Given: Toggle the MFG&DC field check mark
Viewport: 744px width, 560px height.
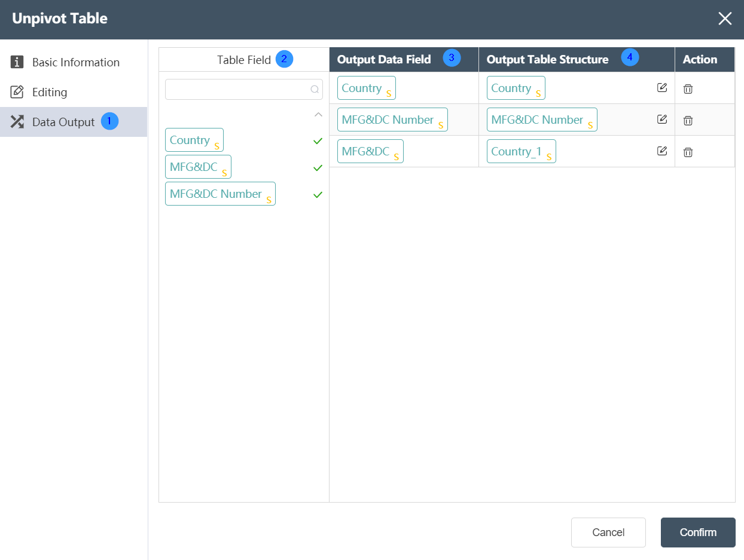Looking at the screenshot, I should (x=318, y=168).
